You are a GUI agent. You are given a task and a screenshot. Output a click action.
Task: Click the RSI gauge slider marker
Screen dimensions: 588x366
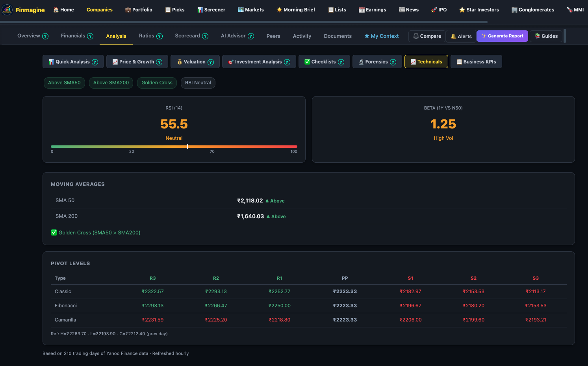tap(187, 146)
